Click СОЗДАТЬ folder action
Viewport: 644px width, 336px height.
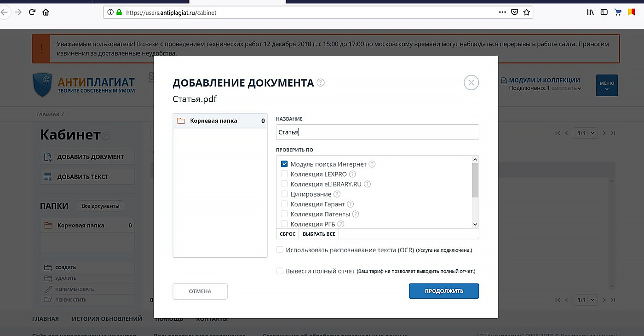[x=87, y=267]
